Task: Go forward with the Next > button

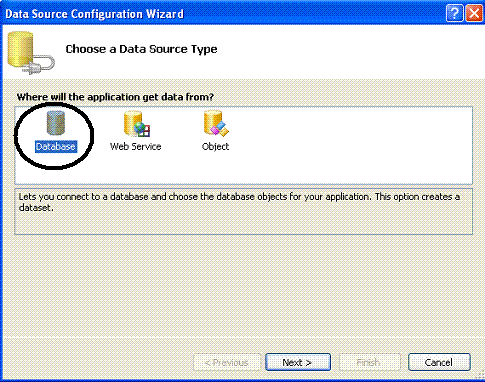Action: click(x=298, y=362)
